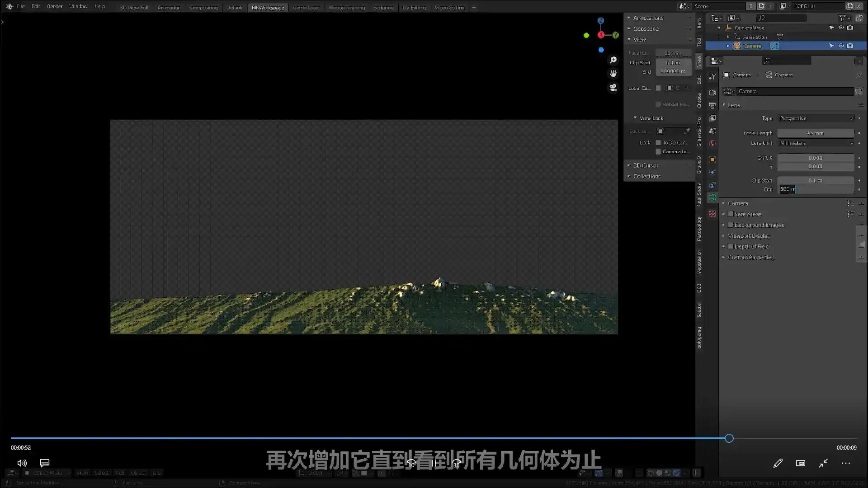Toggle the camera view gizmo icon
Image resolution: width=868 pixels, height=488 pixels.
click(x=613, y=87)
